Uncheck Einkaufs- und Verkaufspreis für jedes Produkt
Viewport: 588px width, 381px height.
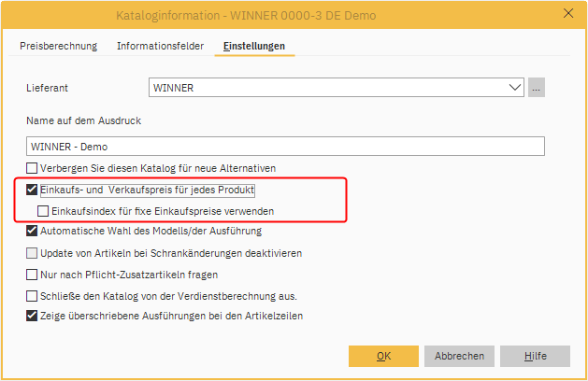[x=33, y=190]
